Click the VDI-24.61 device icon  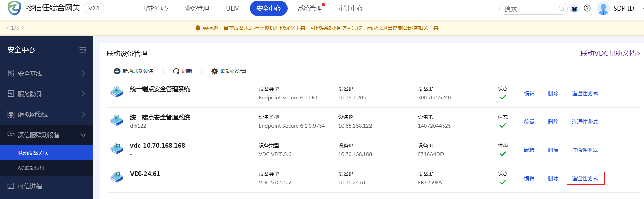point(117,177)
